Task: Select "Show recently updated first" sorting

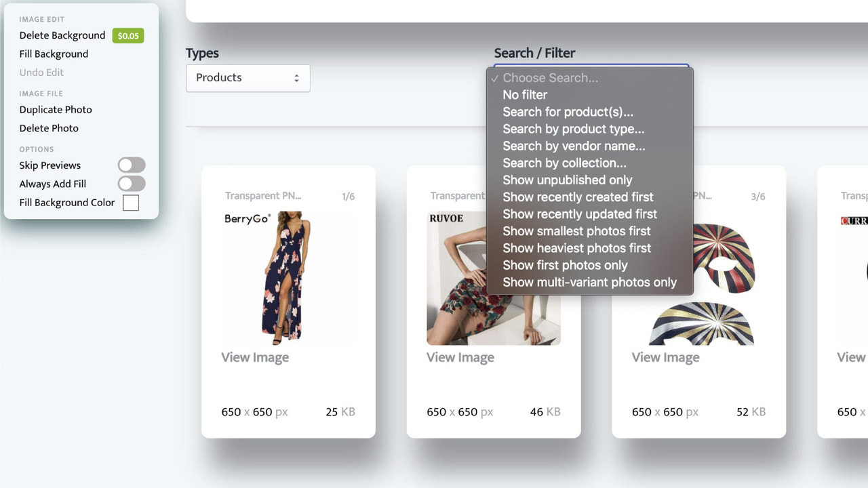Action: point(580,213)
